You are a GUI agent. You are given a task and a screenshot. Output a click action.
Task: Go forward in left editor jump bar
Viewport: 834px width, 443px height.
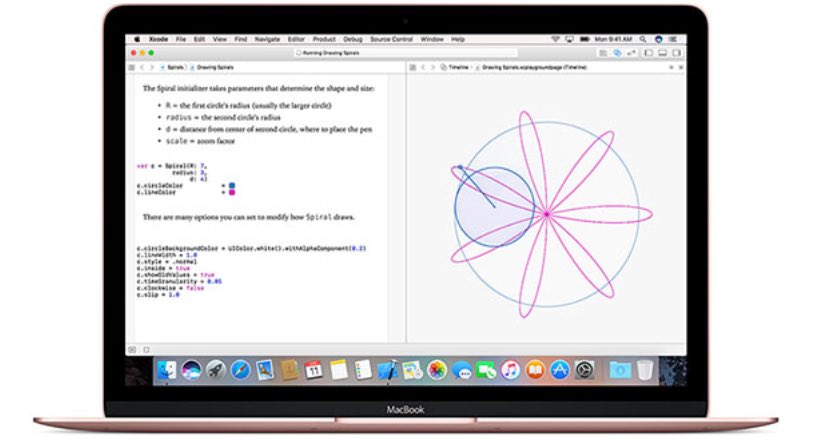point(152,68)
